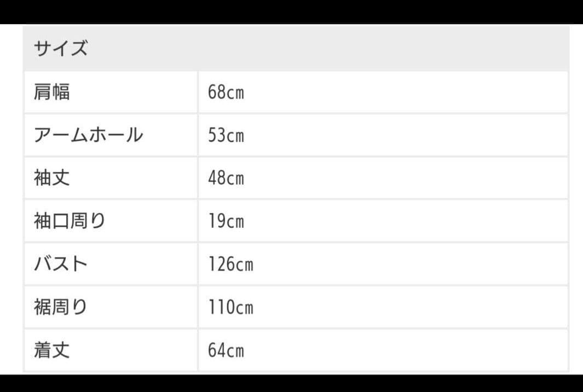Screen dimensions: 583x392
Task: Select the 着丈 row label
Action: coord(52,350)
